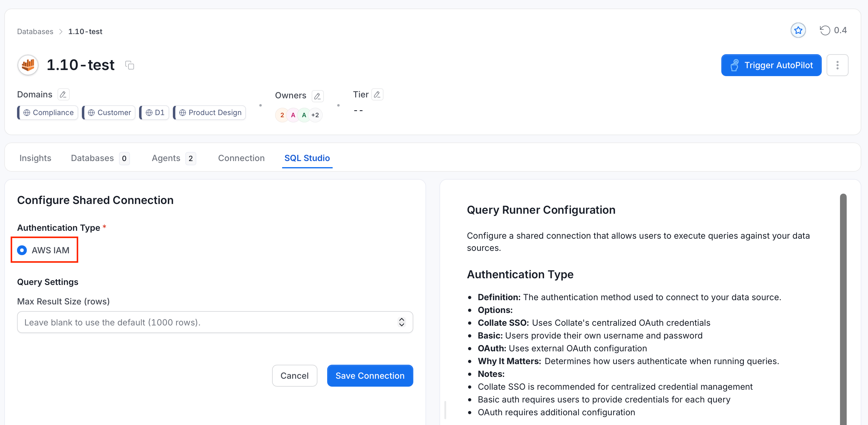Click the Query Runner Configuration heading
The width and height of the screenshot is (868, 425).
click(x=541, y=210)
